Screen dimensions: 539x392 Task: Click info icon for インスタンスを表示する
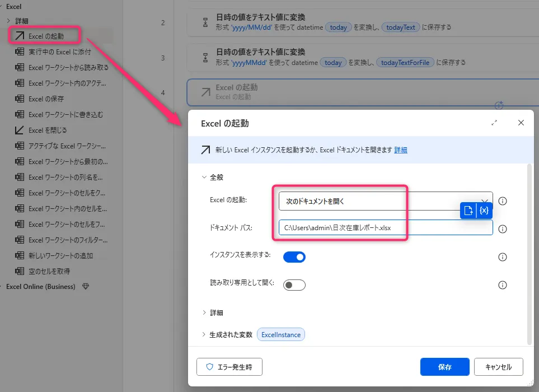tap(502, 257)
